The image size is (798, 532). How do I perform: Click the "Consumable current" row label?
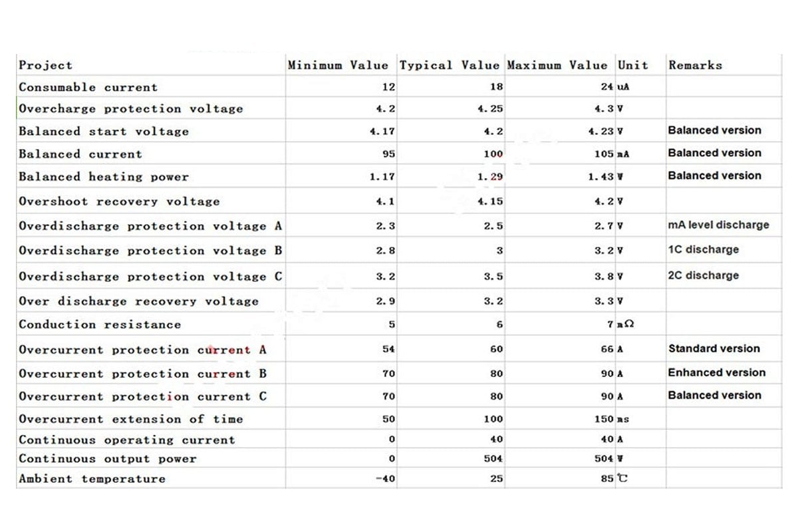(x=88, y=87)
